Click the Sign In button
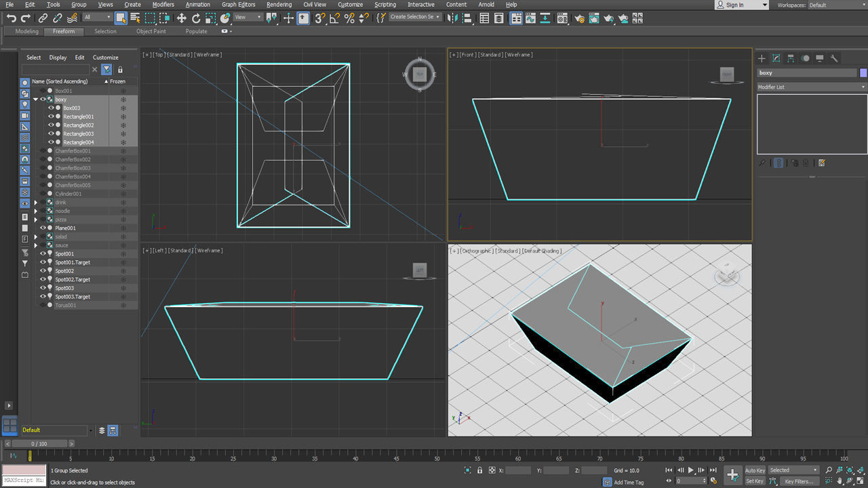The width and height of the screenshot is (868, 488). pyautogui.click(x=742, y=5)
